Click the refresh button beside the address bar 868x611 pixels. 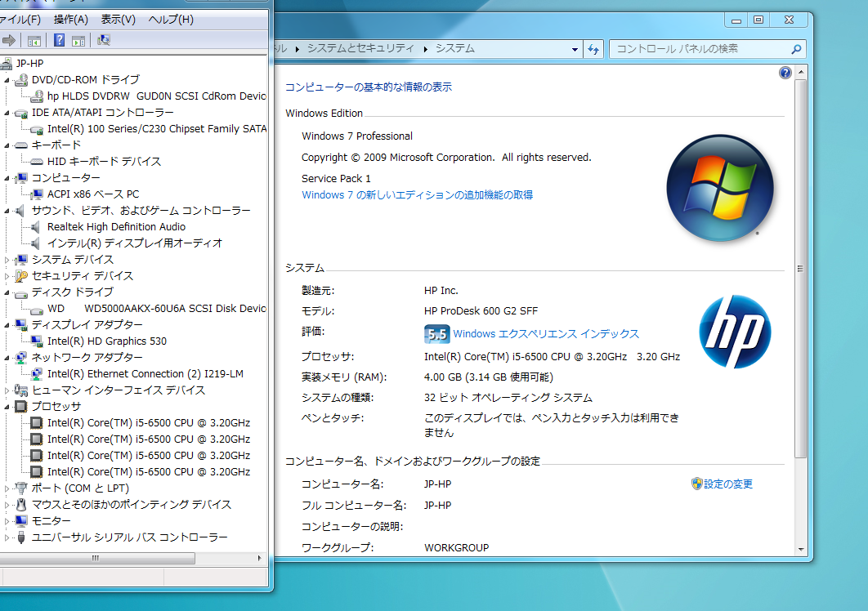pos(593,49)
